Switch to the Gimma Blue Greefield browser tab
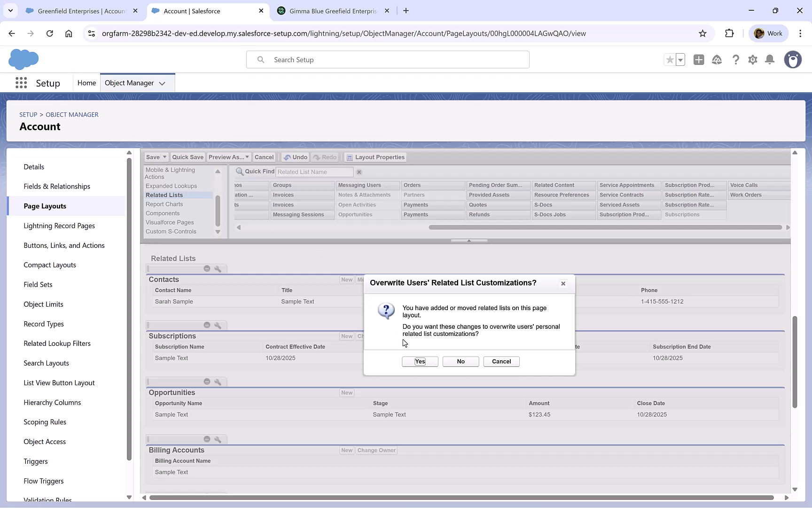 pos(329,10)
